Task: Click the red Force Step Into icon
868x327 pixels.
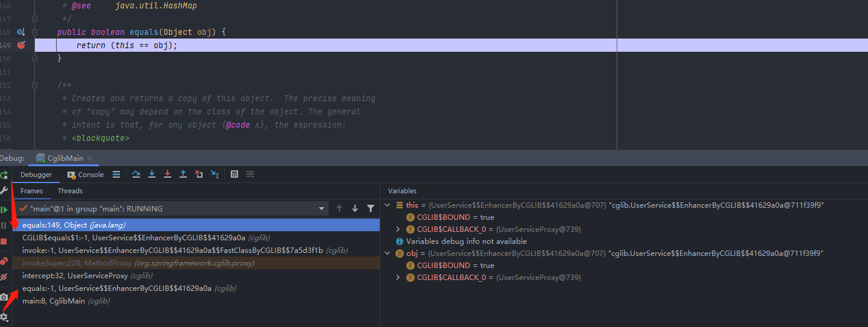Action: (168, 175)
